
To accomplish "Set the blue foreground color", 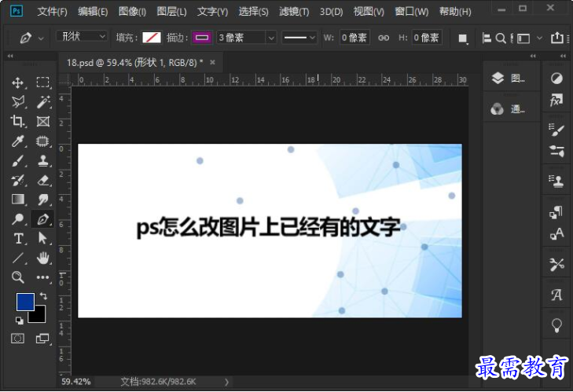I will click(x=25, y=302).
